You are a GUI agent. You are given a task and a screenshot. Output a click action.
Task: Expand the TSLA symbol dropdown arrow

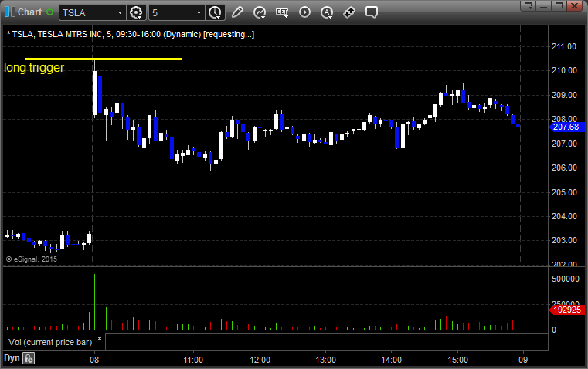pos(120,12)
